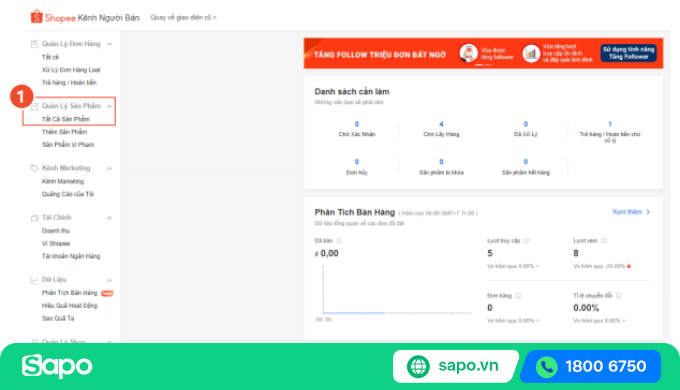Click info icon next to Lượt truy cập
This screenshot has width=680, height=390.
tap(527, 240)
